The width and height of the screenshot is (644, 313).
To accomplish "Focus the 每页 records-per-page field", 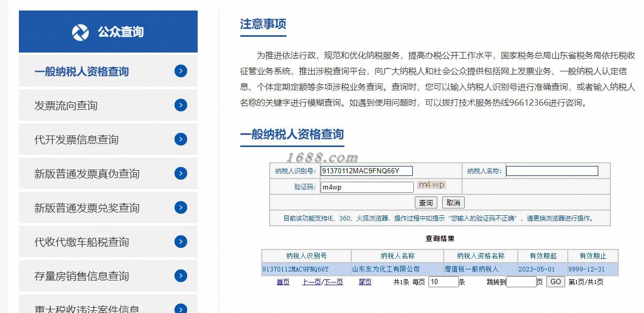I will pyautogui.click(x=444, y=282).
